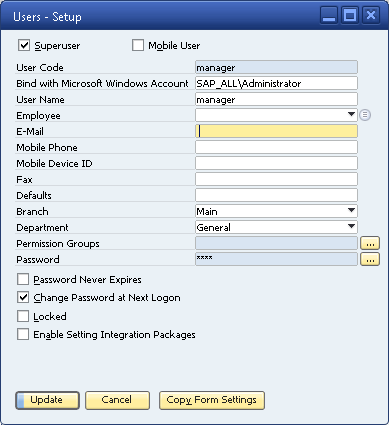This screenshot has width=389, height=425.
Task: Close the Users - Setup window
Action: (x=371, y=15)
